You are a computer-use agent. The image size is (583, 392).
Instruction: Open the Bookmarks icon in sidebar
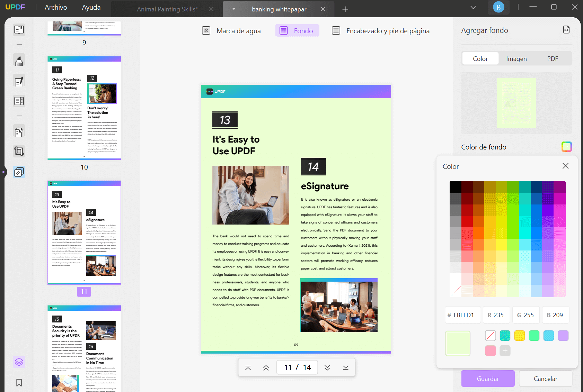[19, 383]
